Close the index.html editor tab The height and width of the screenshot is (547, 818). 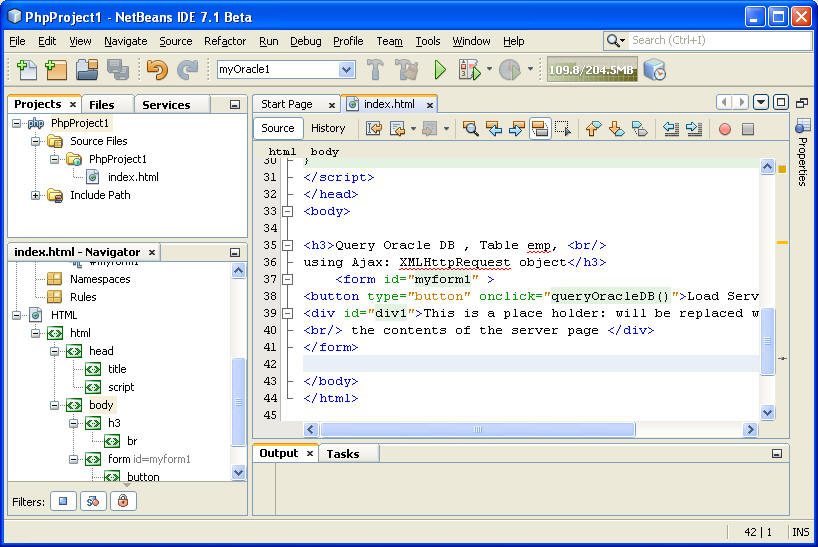coord(429,105)
